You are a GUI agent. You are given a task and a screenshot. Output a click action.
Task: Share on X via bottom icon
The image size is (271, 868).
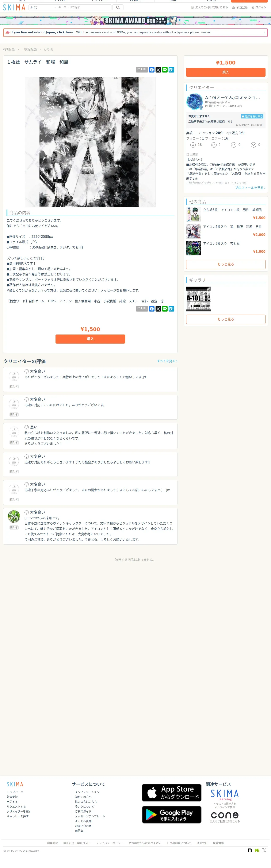[158, 309]
